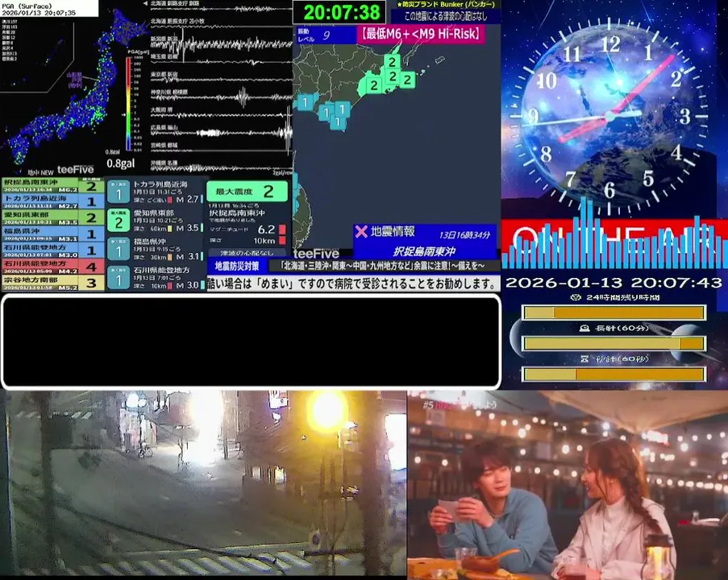Click the night street camera feed
This screenshot has width=728, height=580.
tap(203, 483)
